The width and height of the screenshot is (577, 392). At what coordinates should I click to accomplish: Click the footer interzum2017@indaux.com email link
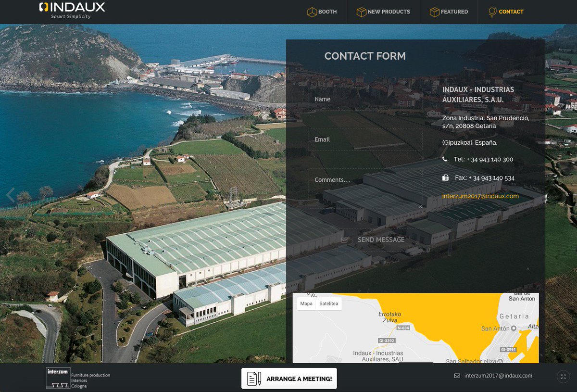pos(498,376)
